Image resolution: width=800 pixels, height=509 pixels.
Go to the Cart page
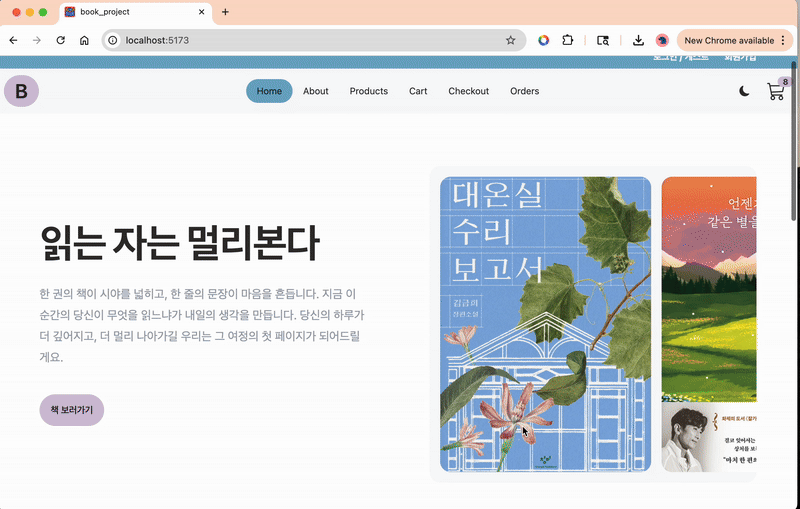point(418,91)
